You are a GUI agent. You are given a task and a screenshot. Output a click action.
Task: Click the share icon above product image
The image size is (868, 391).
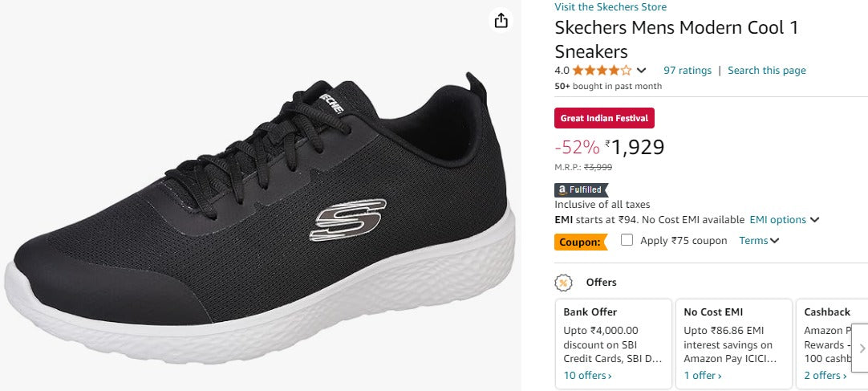(x=501, y=21)
